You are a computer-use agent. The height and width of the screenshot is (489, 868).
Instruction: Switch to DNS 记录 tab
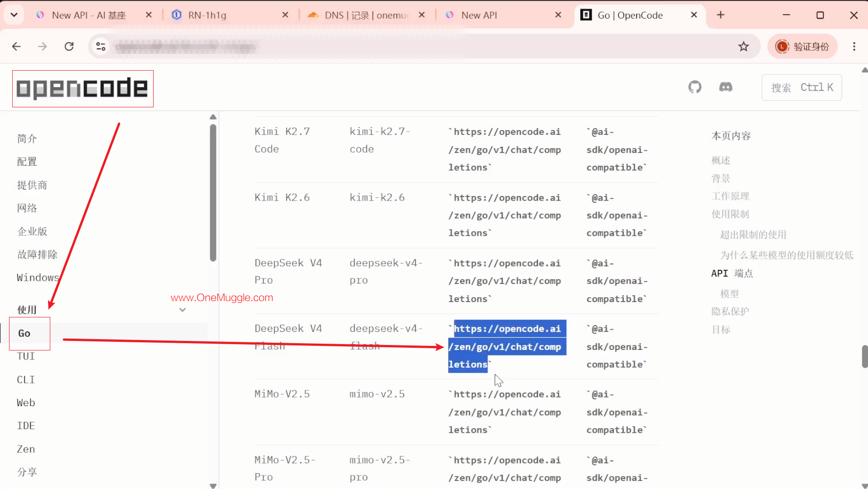(367, 15)
